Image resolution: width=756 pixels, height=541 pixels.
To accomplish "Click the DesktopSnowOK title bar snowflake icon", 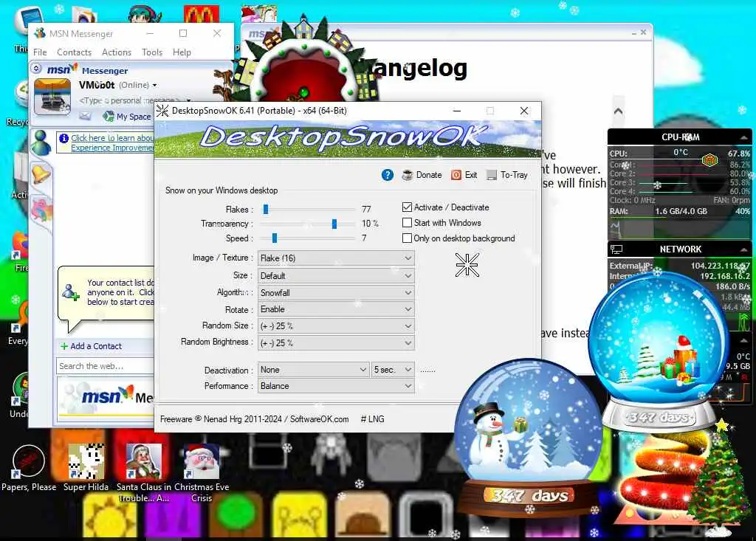I will tap(162, 111).
